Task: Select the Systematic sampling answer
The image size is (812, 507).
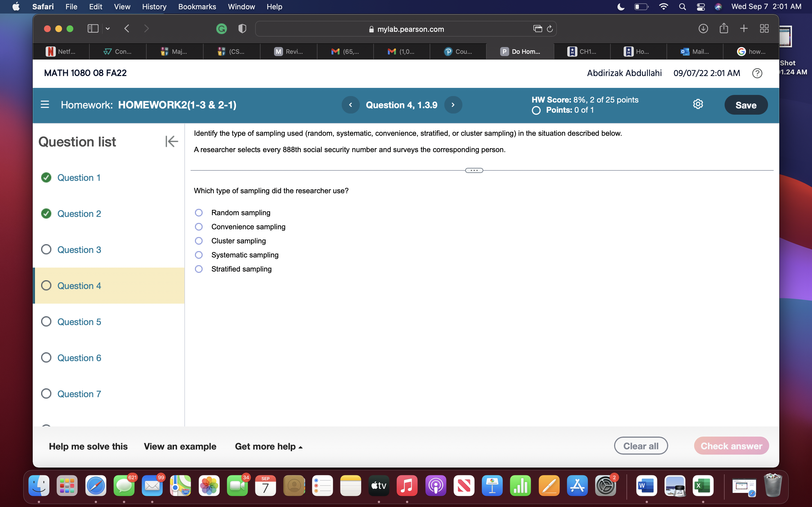Action: [199, 255]
